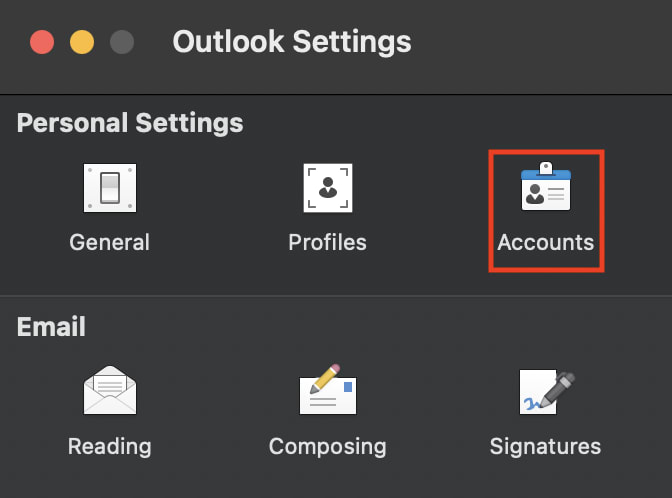
Task: Select the Composing label
Action: (x=327, y=447)
